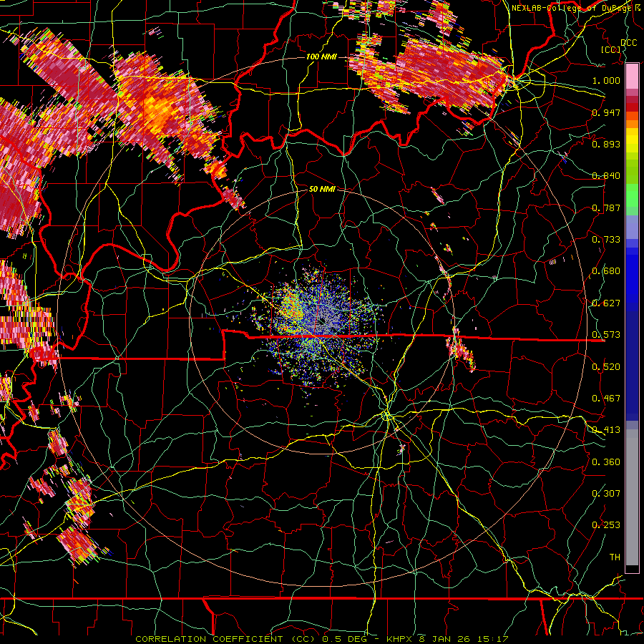Click the gray segment of the color bar
Screen dimensions: 644x644
pos(632,497)
